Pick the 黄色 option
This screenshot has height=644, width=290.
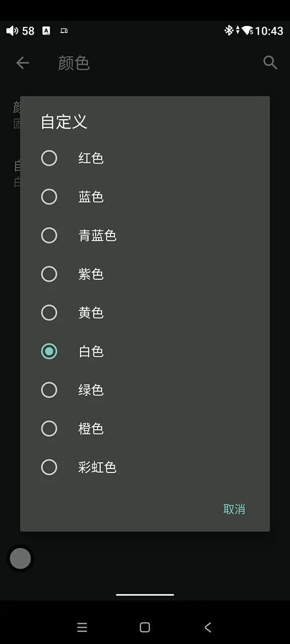pyautogui.click(x=49, y=313)
